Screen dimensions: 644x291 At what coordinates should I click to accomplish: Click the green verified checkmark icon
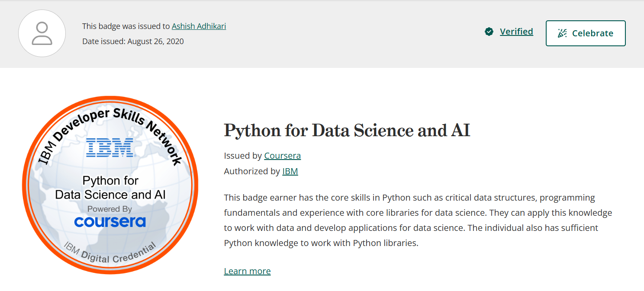[489, 32]
